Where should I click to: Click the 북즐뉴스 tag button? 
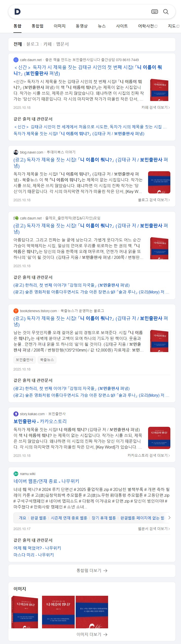pyautogui.click(x=47, y=360)
